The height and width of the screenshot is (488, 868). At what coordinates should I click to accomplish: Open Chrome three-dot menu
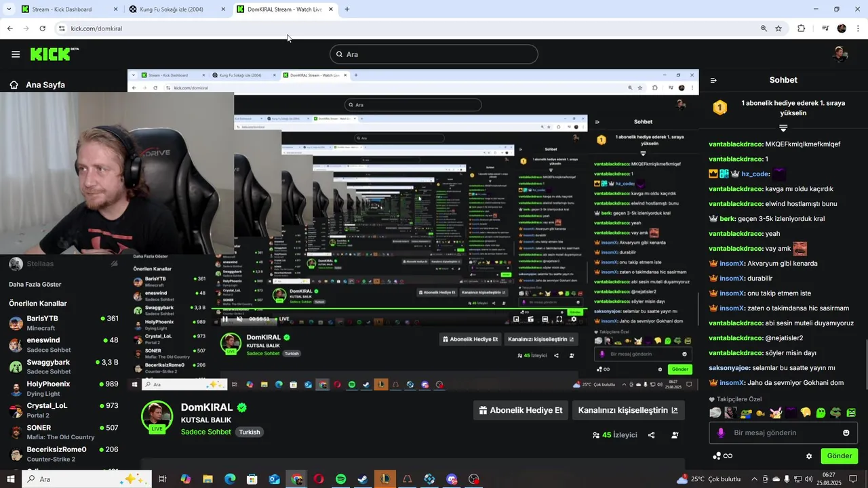click(859, 28)
